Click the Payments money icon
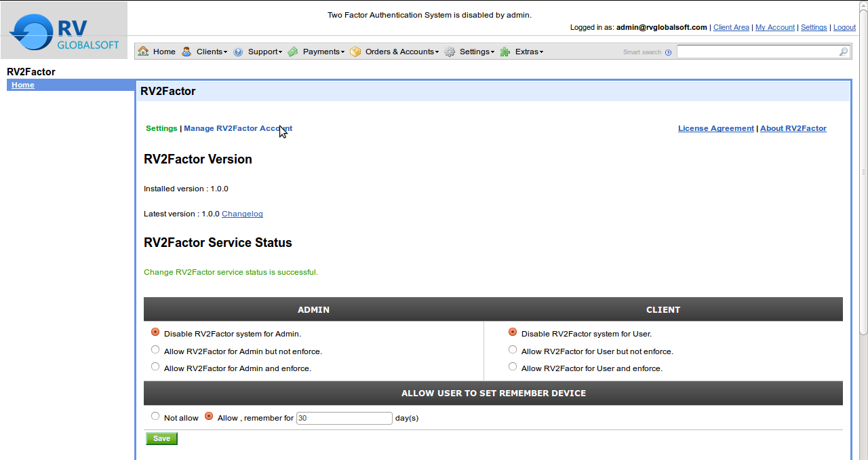The width and height of the screenshot is (868, 460). [293, 52]
